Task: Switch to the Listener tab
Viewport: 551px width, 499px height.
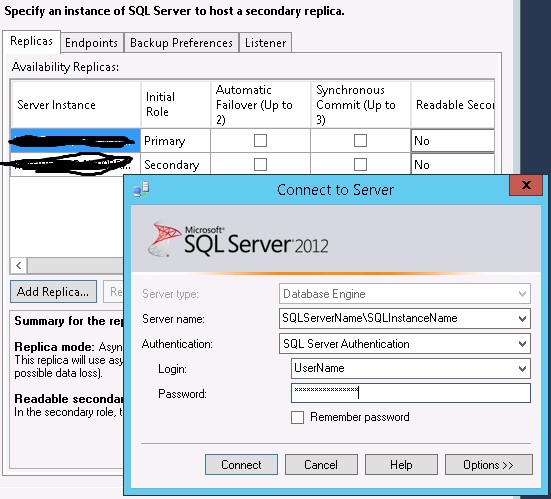Action: click(x=265, y=43)
